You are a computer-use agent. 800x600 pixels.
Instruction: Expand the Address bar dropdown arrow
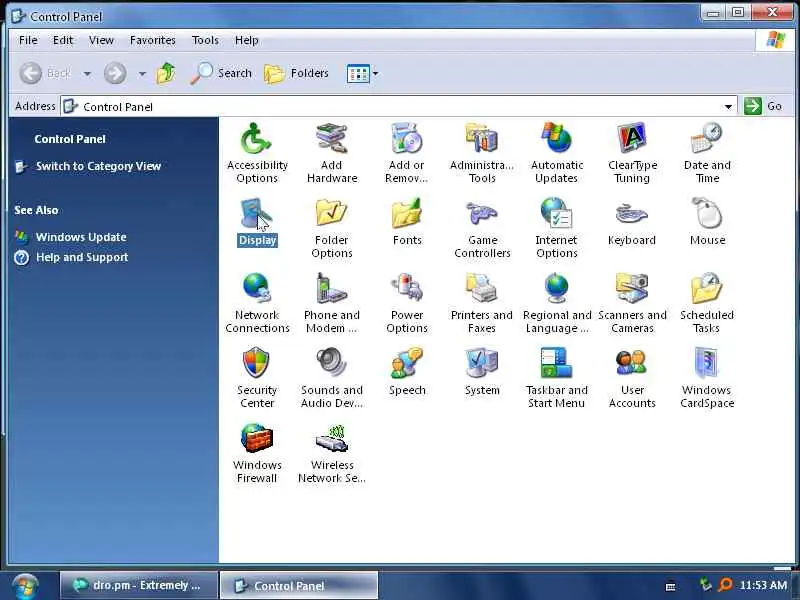point(728,107)
